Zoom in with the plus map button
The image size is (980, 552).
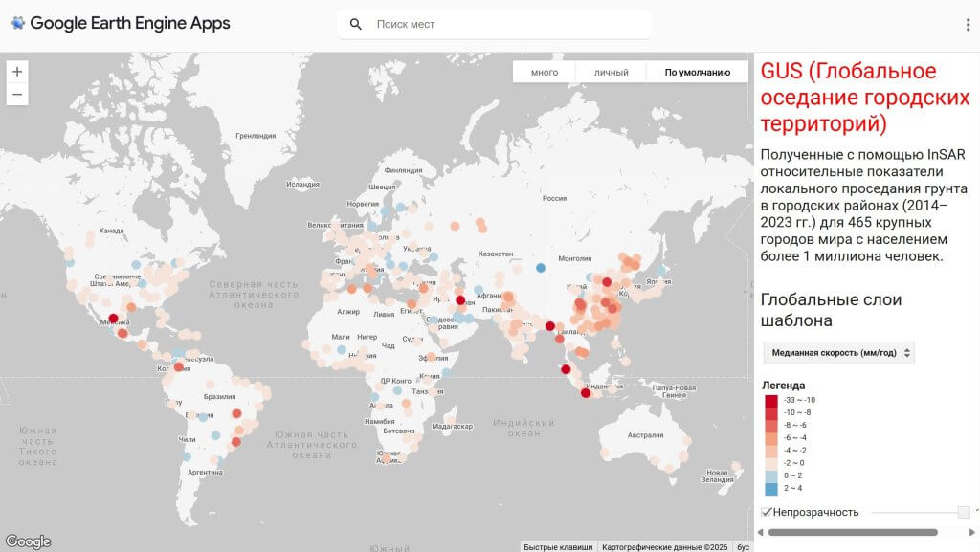[x=17, y=72]
